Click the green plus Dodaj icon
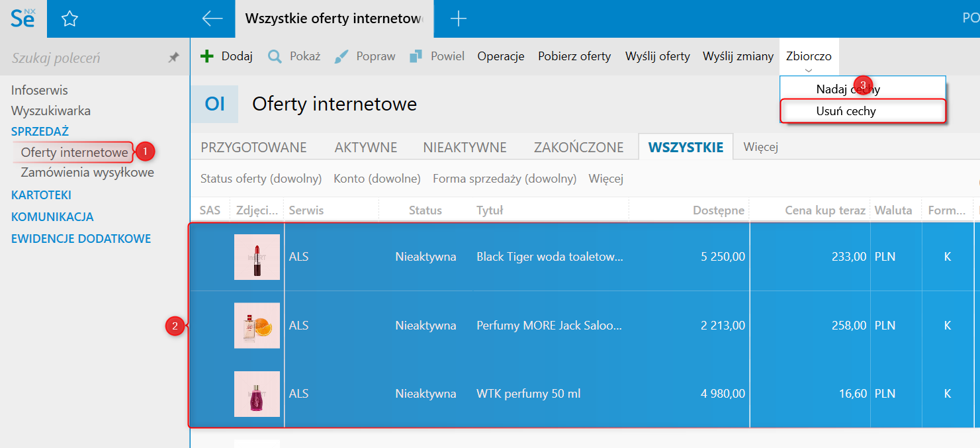 tap(207, 56)
